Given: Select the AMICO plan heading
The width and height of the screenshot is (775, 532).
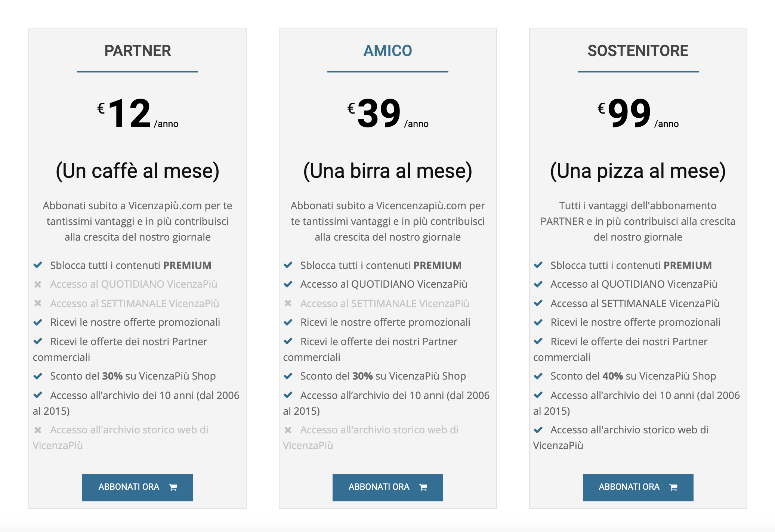Looking at the screenshot, I should point(387,51).
